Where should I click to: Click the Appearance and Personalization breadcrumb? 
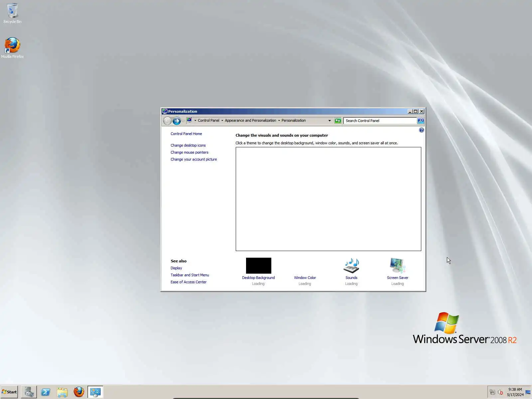[x=250, y=120]
